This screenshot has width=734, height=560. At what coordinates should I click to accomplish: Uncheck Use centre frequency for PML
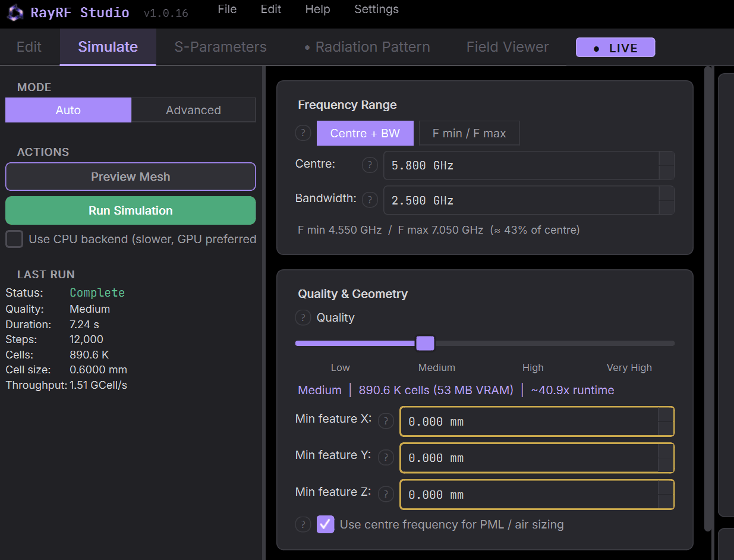(x=325, y=524)
